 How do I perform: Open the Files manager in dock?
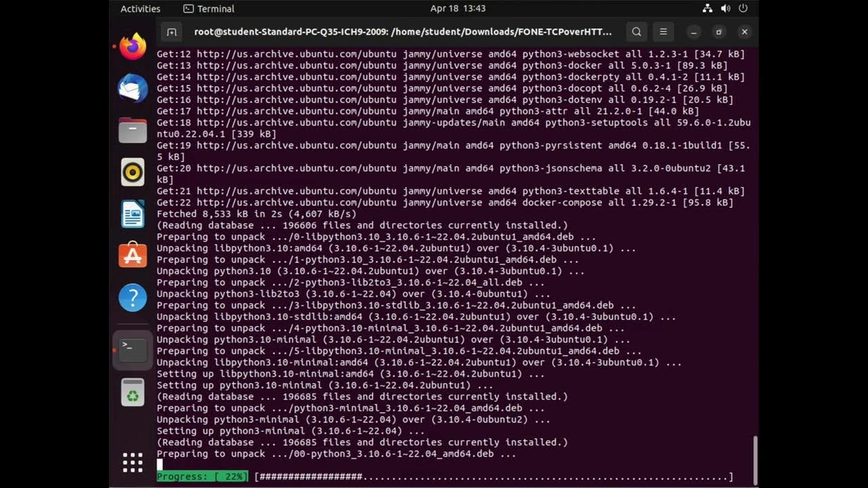133,130
